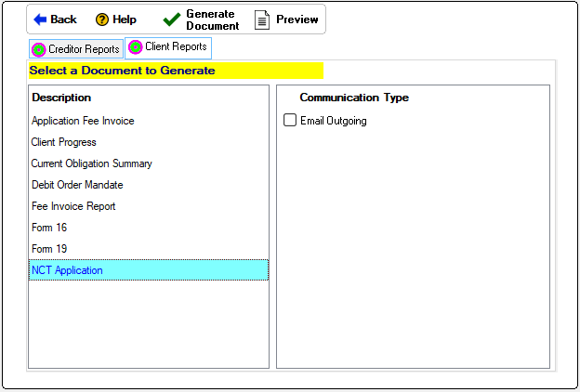Choose Current Obligation Summary from the list
Image resolution: width=580 pixels, height=392 pixels.
(x=92, y=163)
